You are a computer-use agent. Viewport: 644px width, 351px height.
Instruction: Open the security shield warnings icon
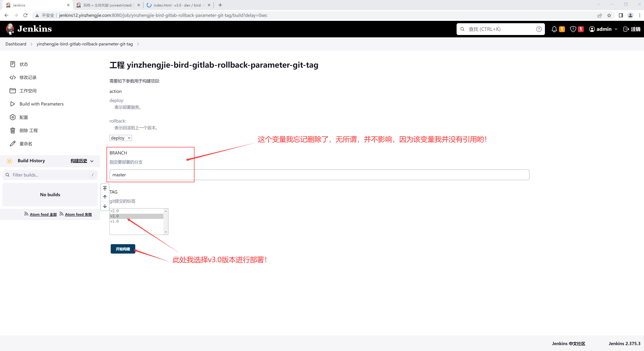(573, 29)
